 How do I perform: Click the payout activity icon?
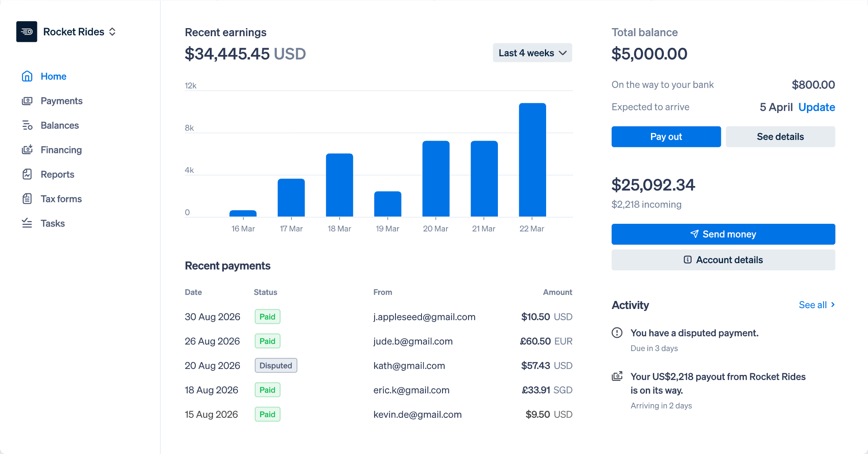coord(617,376)
